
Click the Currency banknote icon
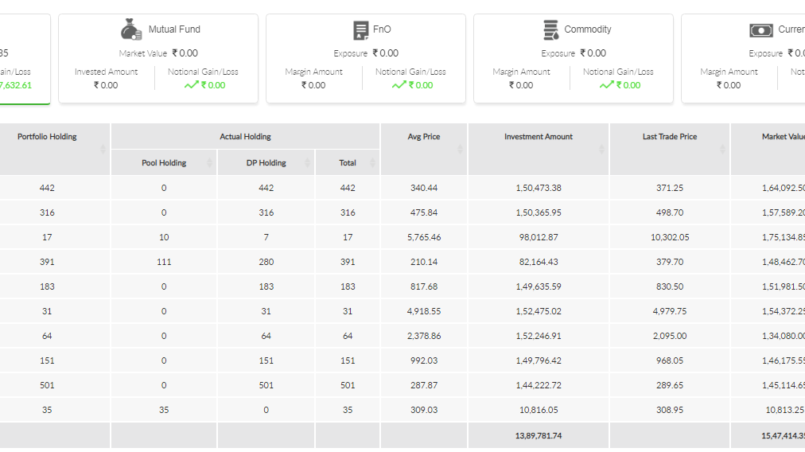pos(761,30)
